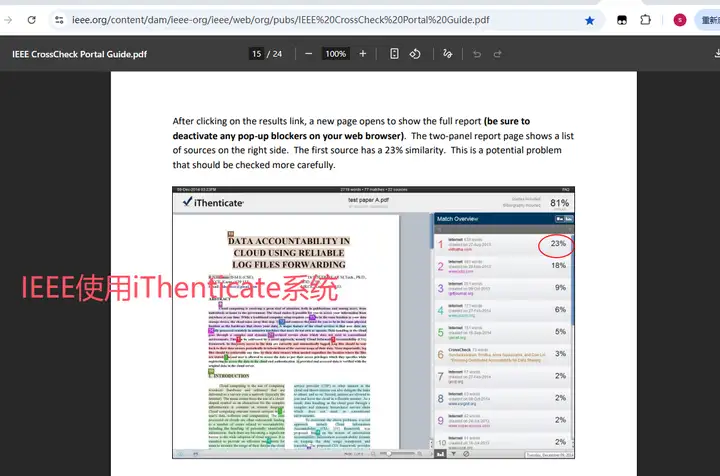Open the Extensions puzzle icon
Image resolution: width=720 pixels, height=476 pixels.
coord(646,20)
